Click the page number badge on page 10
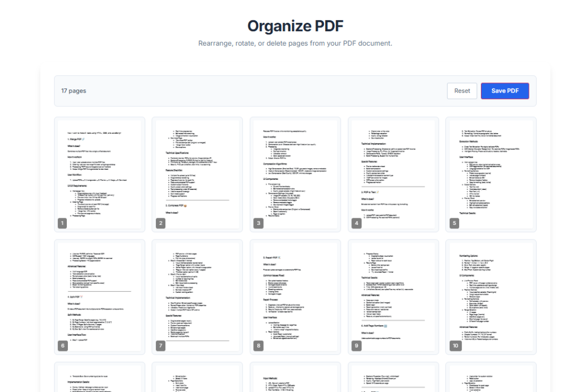Viewport: 570px width, 392px height. [x=455, y=345]
